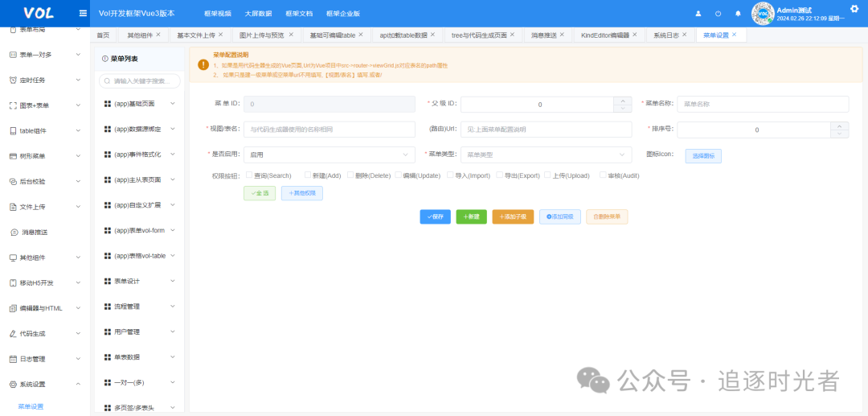Open the 是否启用 dropdown
Screen dimensions: 868x416
(330, 154)
